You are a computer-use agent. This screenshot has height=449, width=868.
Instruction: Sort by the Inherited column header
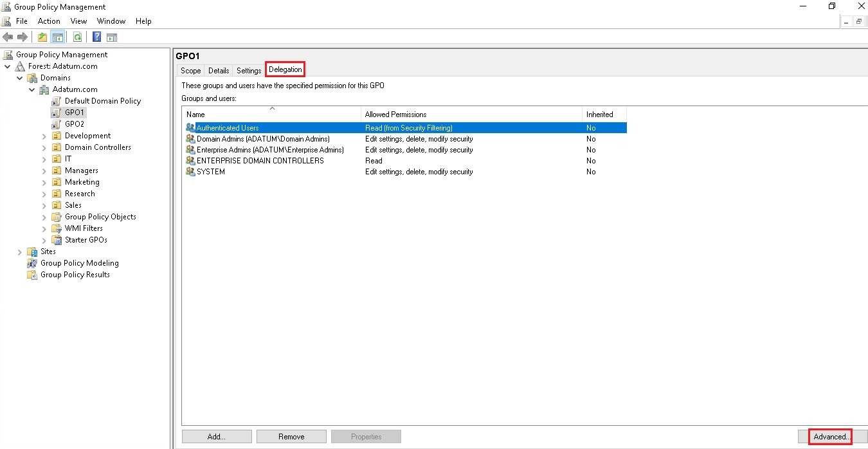(x=604, y=115)
